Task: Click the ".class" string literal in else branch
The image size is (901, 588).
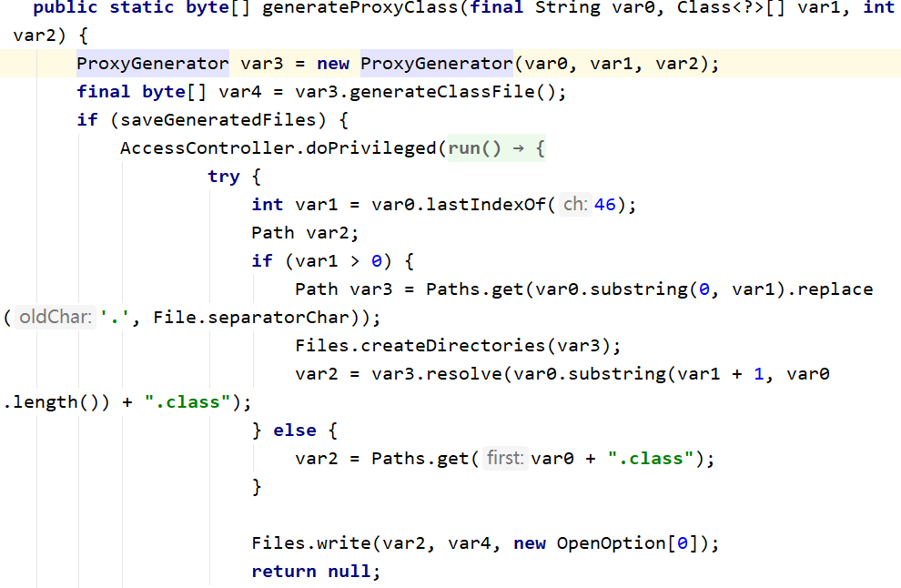Action: click(x=649, y=458)
